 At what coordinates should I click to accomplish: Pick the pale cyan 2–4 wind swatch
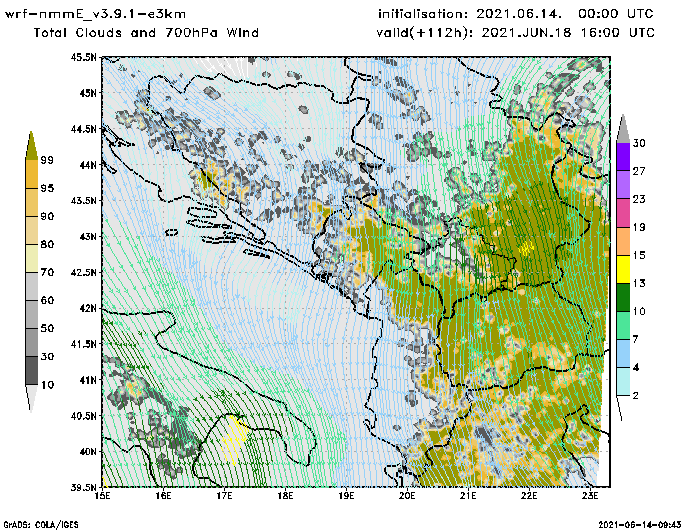click(x=623, y=382)
